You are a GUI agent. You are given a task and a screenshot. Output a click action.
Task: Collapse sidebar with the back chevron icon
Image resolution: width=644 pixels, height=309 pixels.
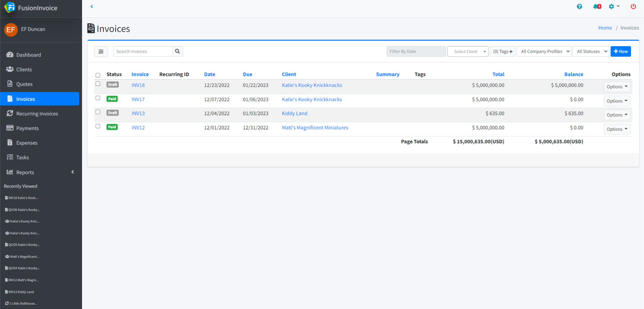[92, 7]
